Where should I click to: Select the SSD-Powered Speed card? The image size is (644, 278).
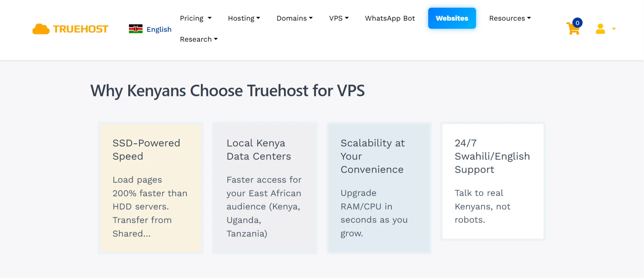coord(151,188)
